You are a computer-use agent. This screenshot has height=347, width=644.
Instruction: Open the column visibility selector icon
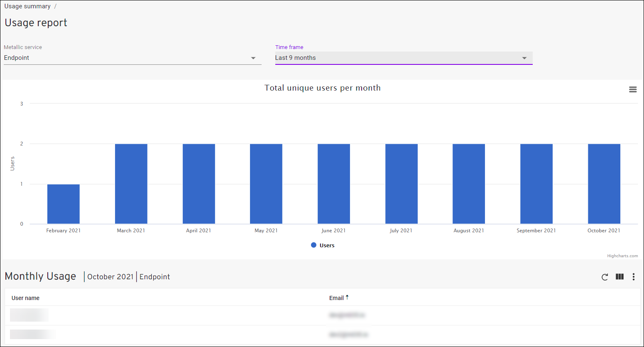[619, 277]
